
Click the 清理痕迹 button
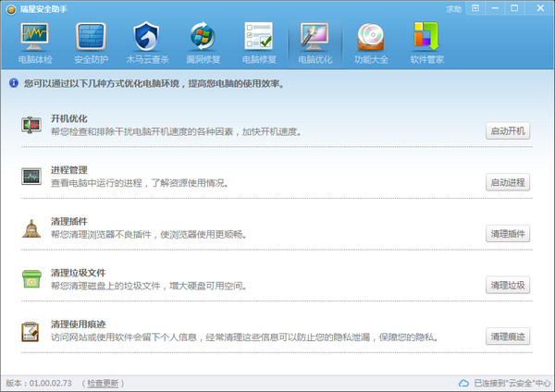tap(508, 337)
